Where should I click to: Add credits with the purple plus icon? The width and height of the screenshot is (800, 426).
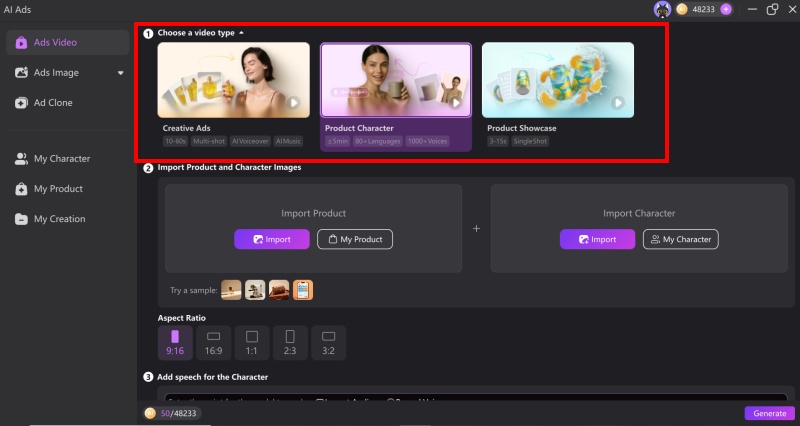pyautogui.click(x=726, y=9)
